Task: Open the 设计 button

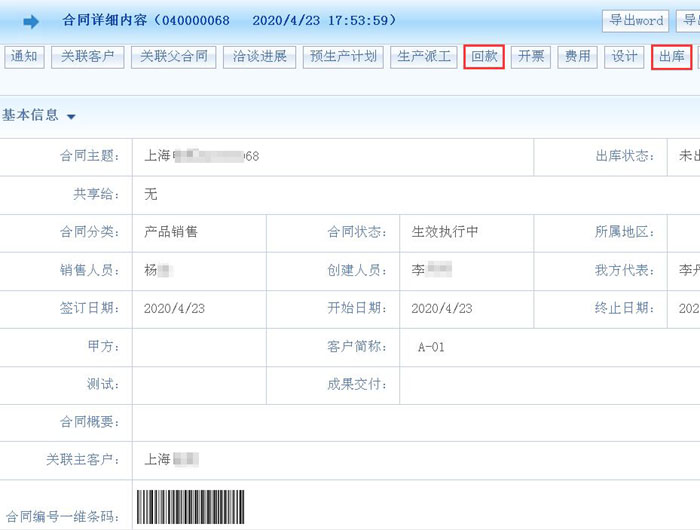Action: pyautogui.click(x=624, y=57)
